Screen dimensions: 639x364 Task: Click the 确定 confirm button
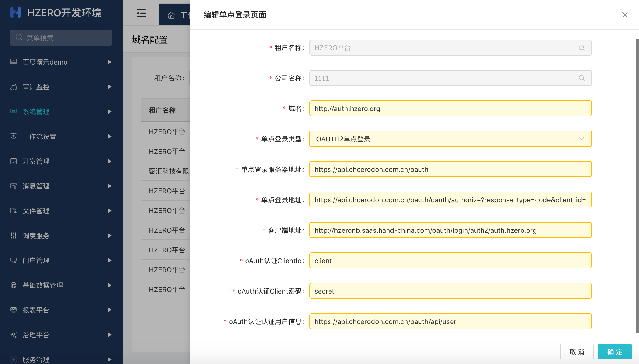point(614,352)
